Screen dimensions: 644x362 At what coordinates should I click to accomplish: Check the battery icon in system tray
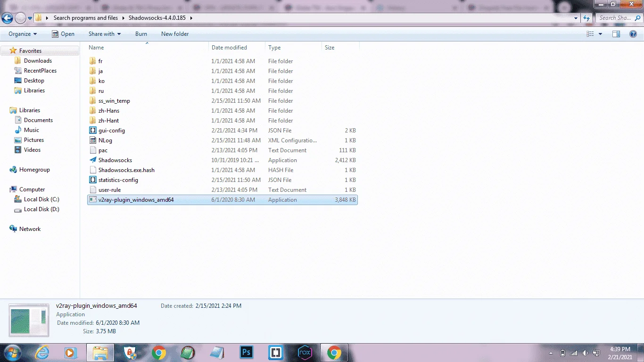[x=562, y=353]
